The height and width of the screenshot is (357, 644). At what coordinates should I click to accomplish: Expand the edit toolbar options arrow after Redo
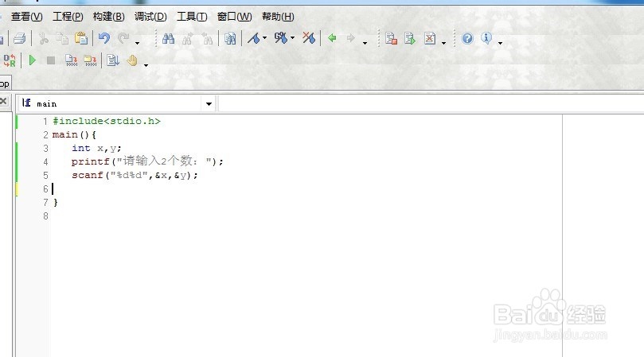point(137,43)
